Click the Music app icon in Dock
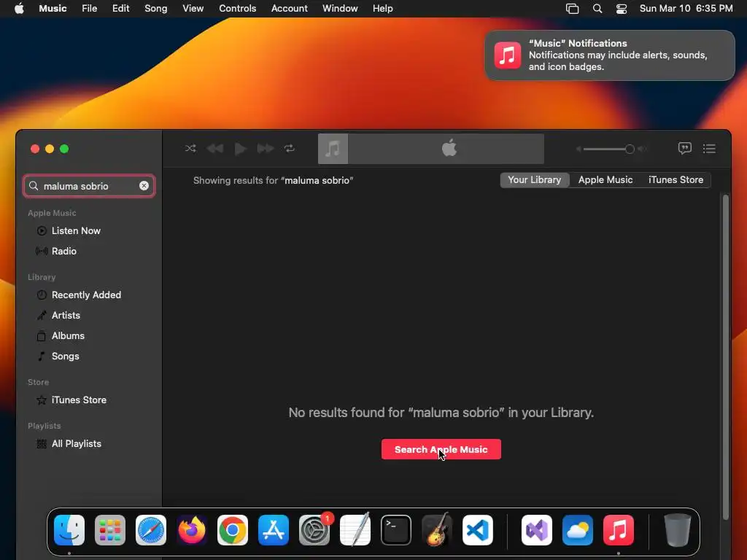747x560 pixels. tap(619, 530)
